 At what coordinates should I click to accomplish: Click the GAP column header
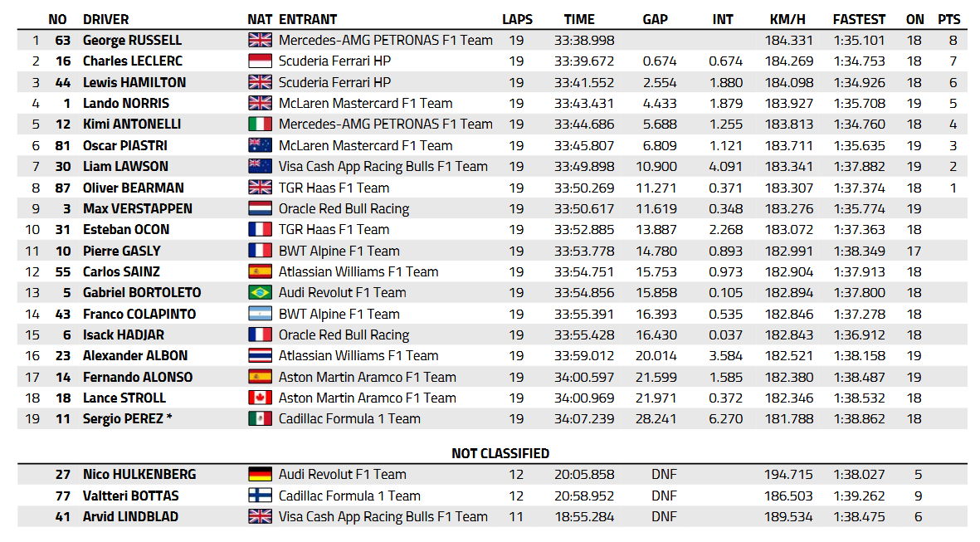point(655,19)
